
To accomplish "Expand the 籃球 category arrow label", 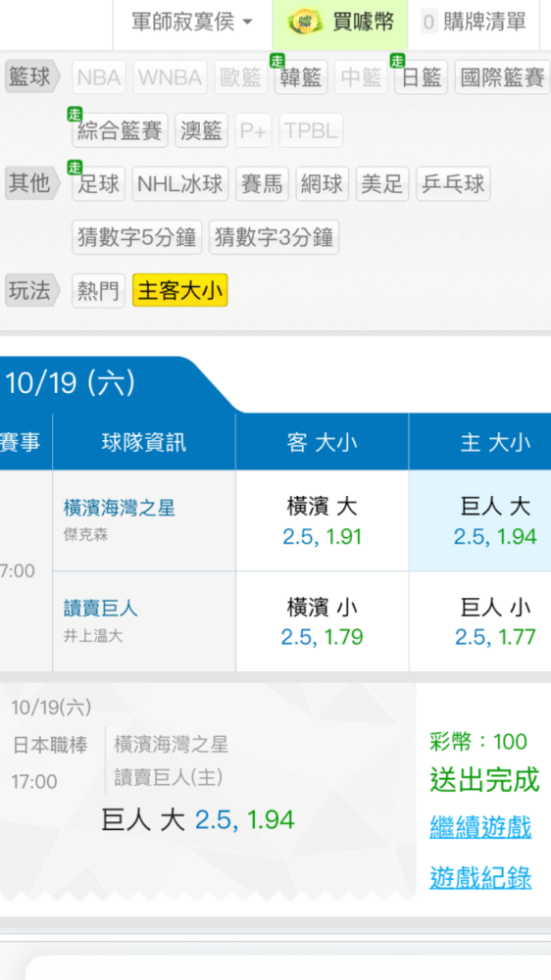I will [32, 77].
